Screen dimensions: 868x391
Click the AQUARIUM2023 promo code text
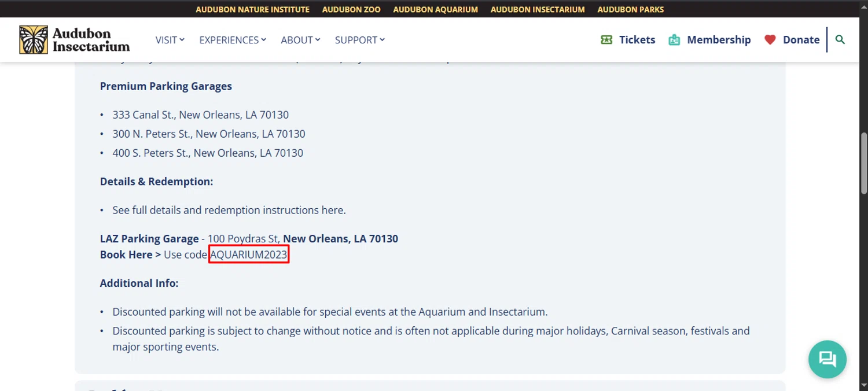249,254
